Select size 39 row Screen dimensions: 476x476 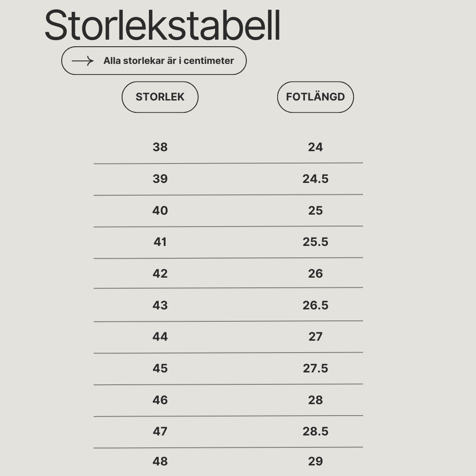click(160, 179)
